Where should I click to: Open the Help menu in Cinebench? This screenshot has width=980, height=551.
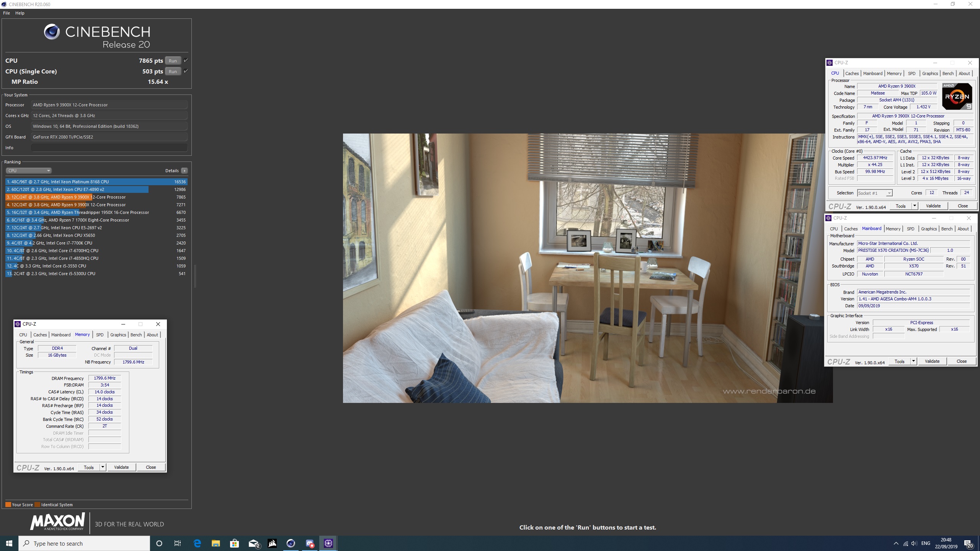point(20,13)
